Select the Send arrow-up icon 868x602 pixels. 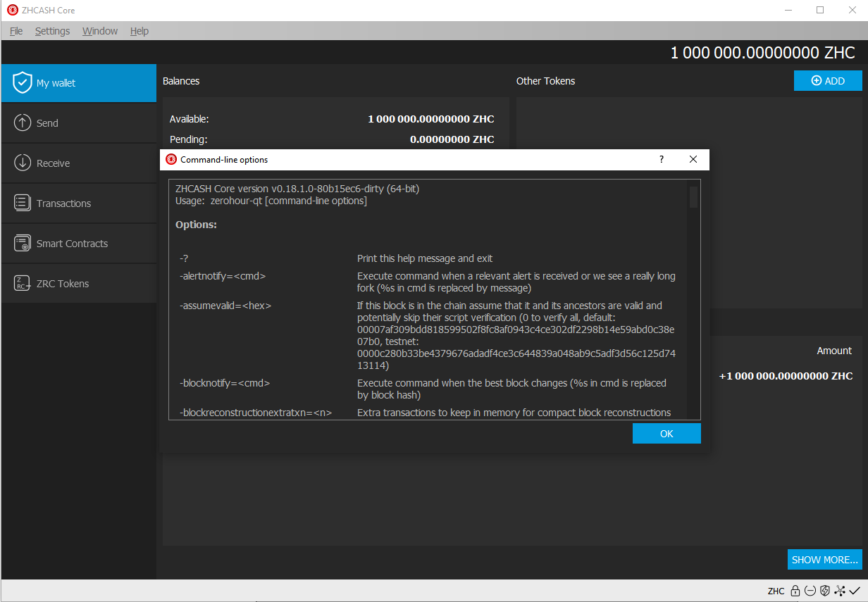pyautogui.click(x=23, y=123)
